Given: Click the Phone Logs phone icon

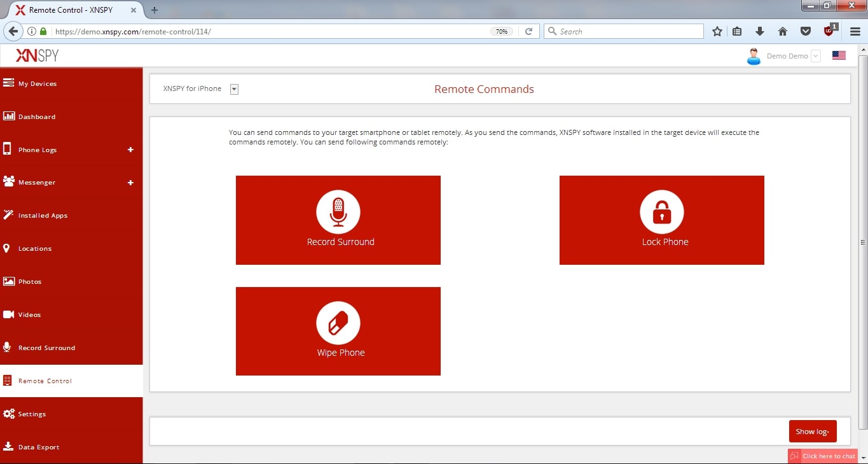Looking at the screenshot, I should coord(8,149).
